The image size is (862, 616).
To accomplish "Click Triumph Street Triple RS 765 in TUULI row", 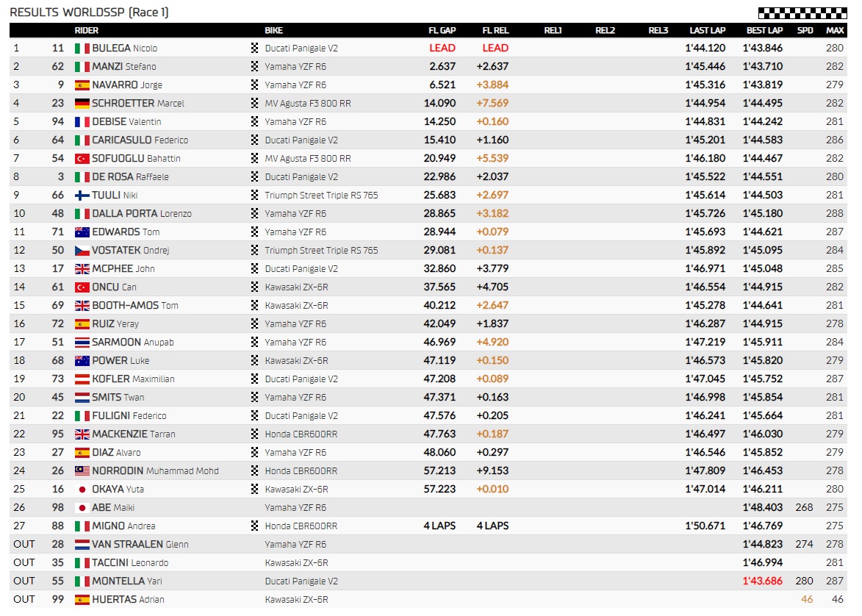I will coord(322,196).
